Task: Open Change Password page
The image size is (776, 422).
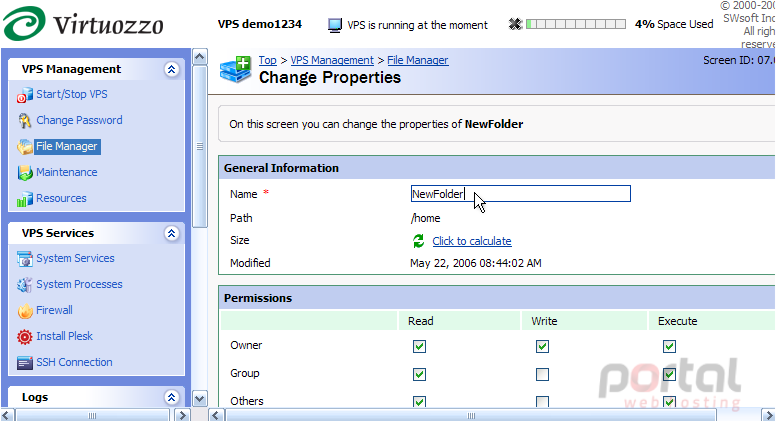Action: click(79, 120)
